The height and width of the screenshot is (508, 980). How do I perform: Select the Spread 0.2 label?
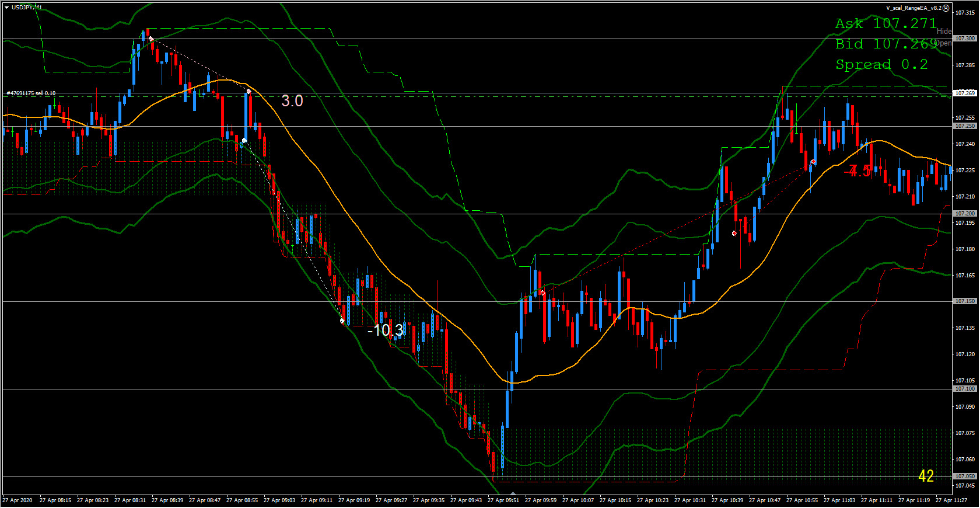[x=881, y=64]
